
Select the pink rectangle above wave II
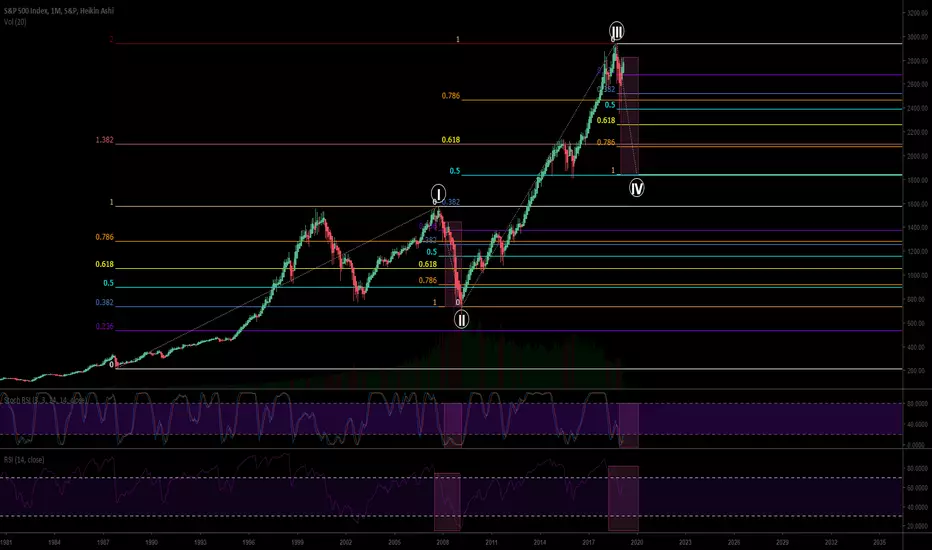click(454, 264)
